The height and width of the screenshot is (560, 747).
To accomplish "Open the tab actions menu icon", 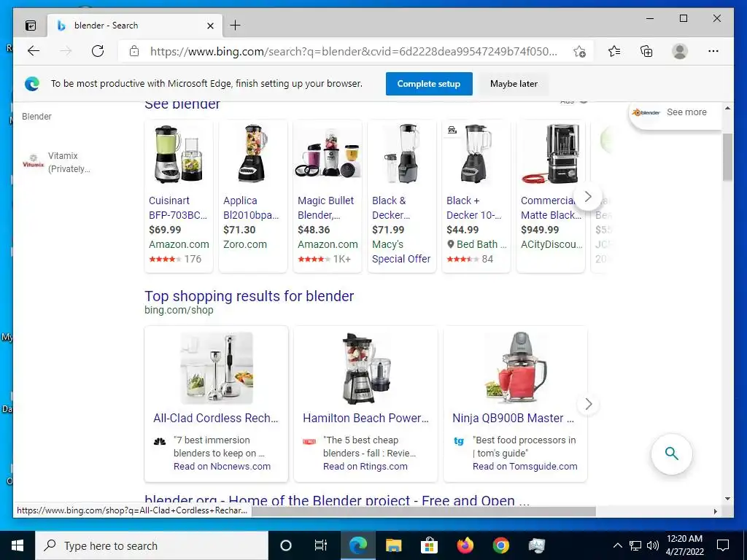I will (31, 26).
